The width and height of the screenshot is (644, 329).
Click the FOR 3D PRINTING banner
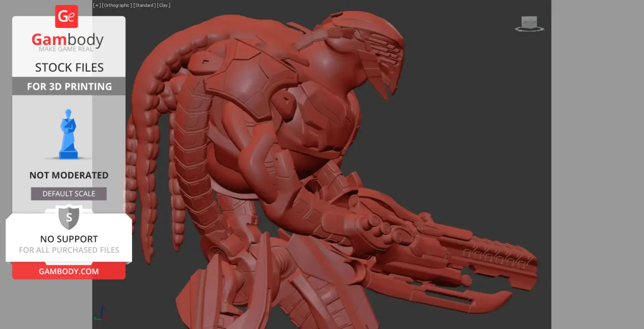click(69, 86)
